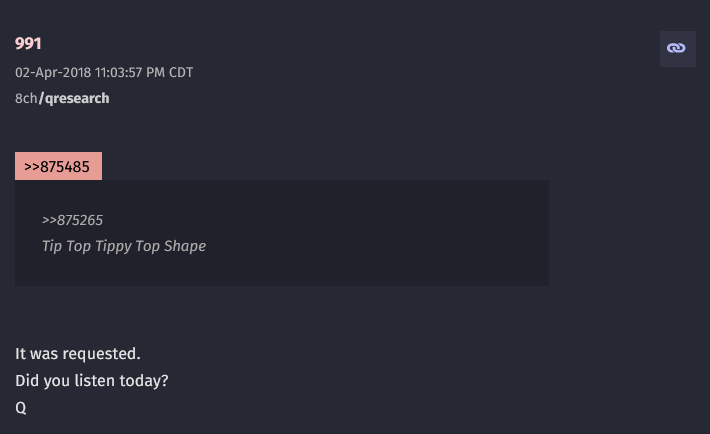Image resolution: width=710 pixels, height=434 pixels.
Task: Click PM in the post timestamp
Action: [156, 72]
